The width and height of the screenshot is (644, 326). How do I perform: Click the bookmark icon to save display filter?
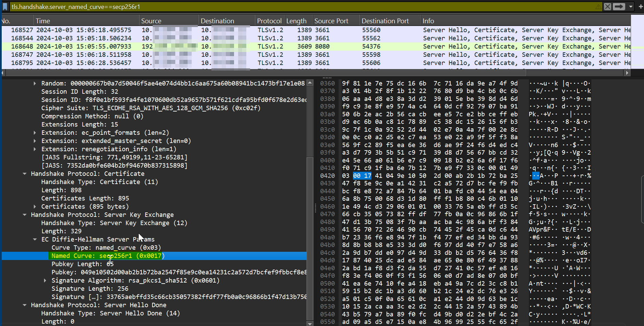pyautogui.click(x=5, y=6)
